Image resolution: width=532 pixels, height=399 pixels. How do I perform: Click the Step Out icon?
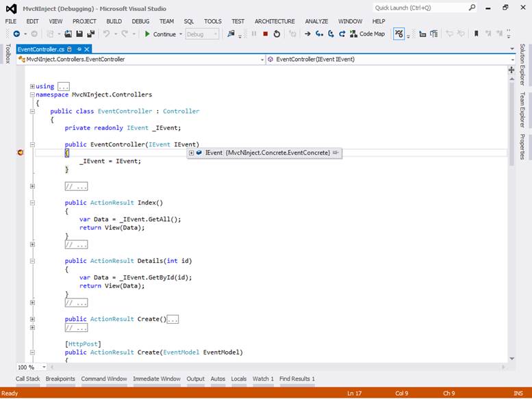pyautogui.click(x=342, y=34)
